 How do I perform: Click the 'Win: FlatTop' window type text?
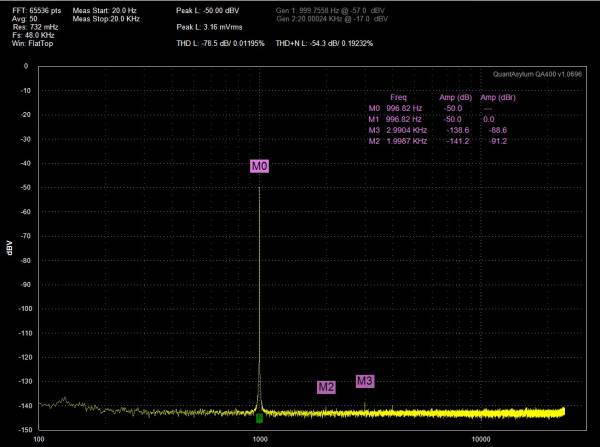pos(33,44)
